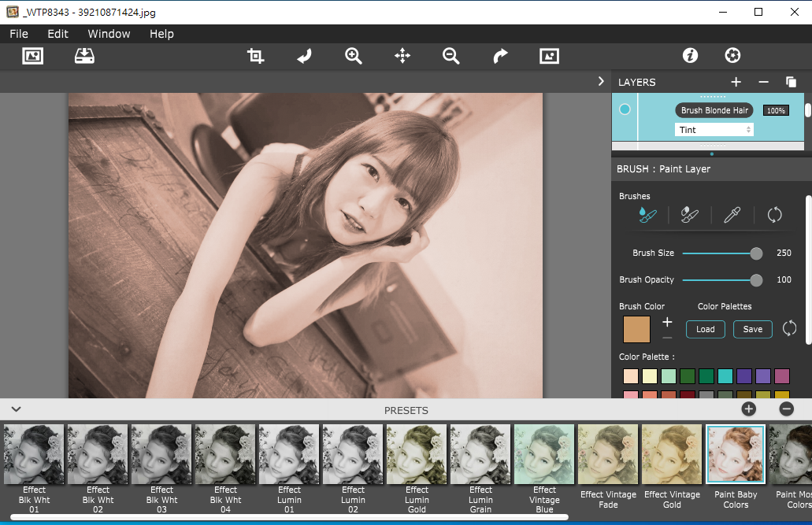Screen dimensions: 812x525
Task: Click the tan Brush Color swatch
Action: (x=636, y=329)
